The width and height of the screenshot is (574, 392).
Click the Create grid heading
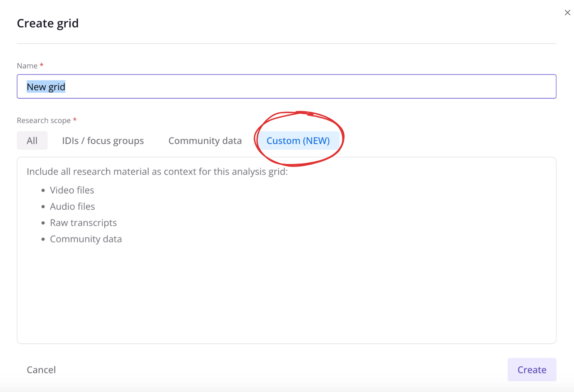click(x=48, y=23)
